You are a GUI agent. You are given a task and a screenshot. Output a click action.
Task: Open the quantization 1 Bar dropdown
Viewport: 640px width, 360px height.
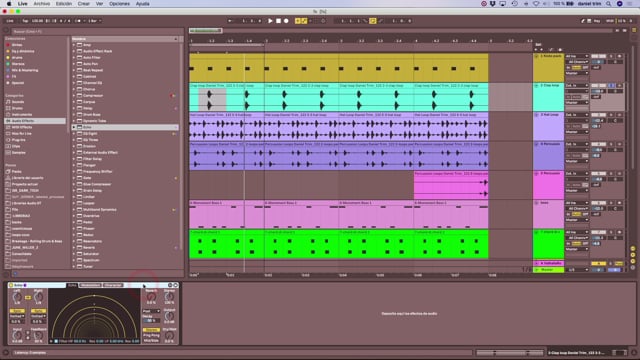(95, 21)
